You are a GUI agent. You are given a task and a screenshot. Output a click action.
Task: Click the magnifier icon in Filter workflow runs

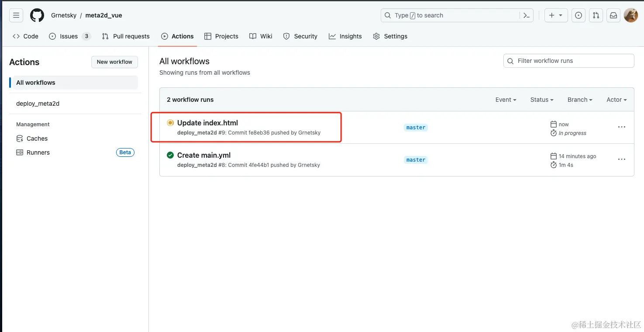(510, 61)
